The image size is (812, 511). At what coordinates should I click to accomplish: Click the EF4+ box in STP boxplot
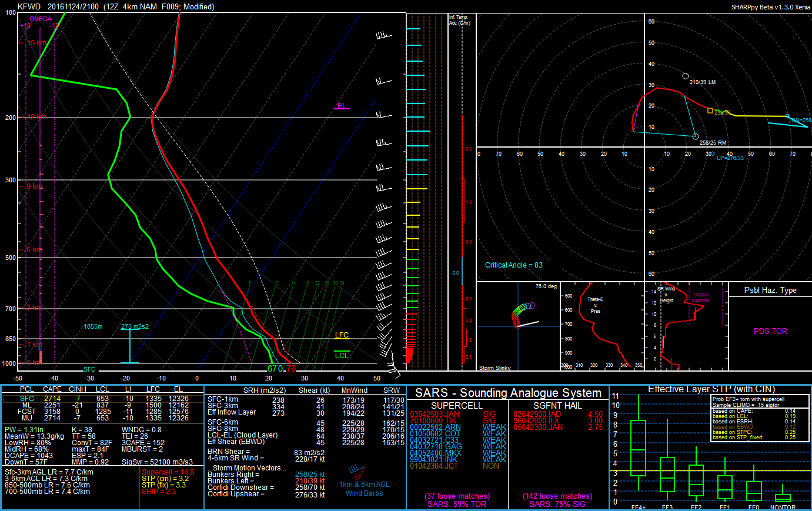[638, 448]
